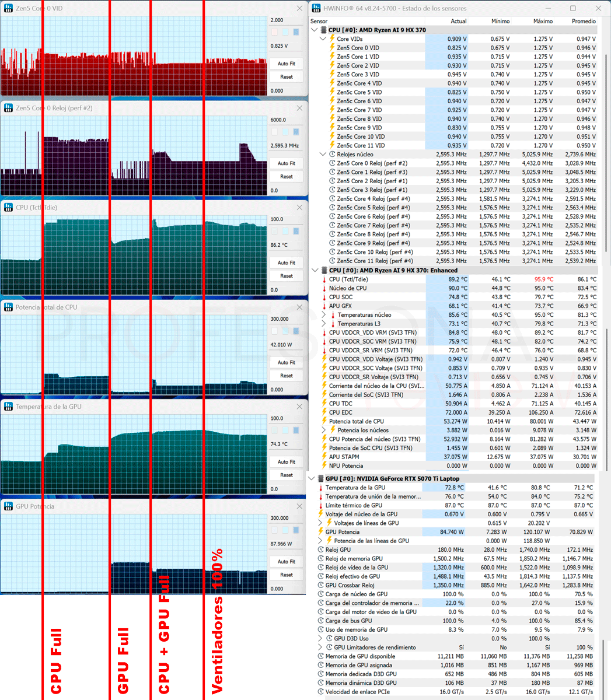Viewport: 611px width, 700px height.
Task: Click the Actual column header
Action: 459,21
